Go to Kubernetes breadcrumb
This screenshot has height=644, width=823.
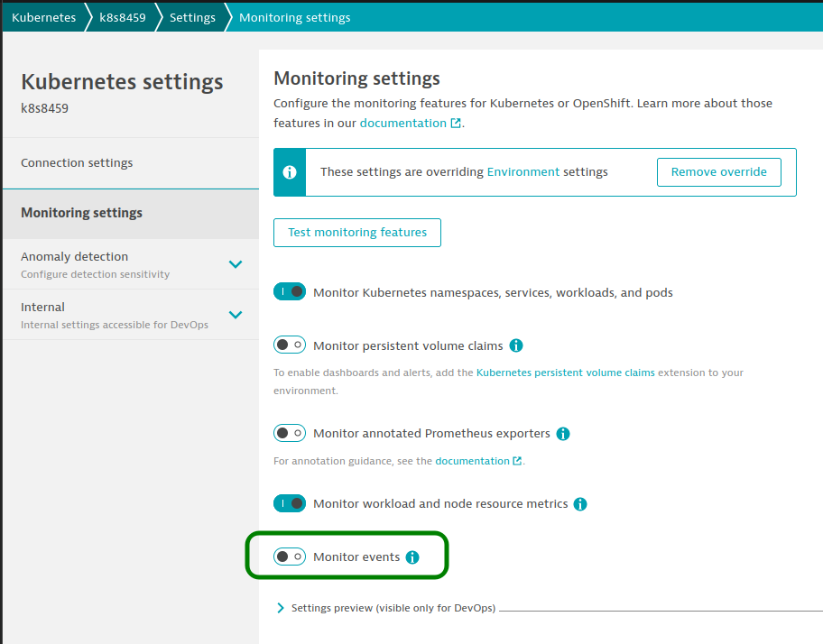pos(43,17)
